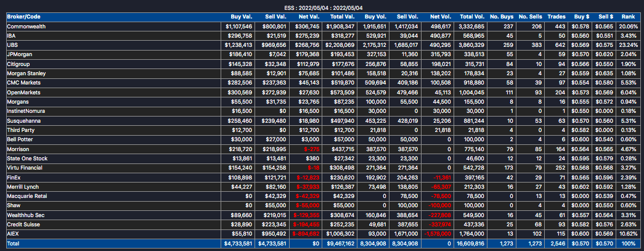The width and height of the screenshot is (644, 251).
Task: Select the IBA broker name
Action: (x=11, y=36)
